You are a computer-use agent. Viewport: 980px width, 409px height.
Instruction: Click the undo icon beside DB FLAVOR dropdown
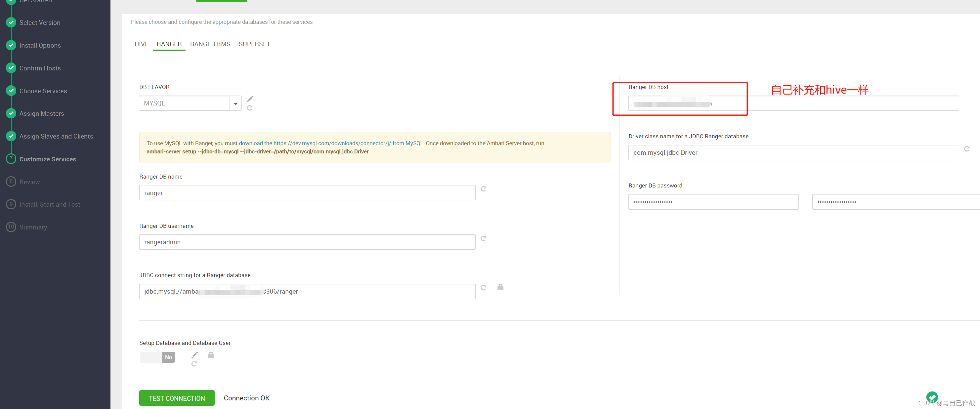250,108
